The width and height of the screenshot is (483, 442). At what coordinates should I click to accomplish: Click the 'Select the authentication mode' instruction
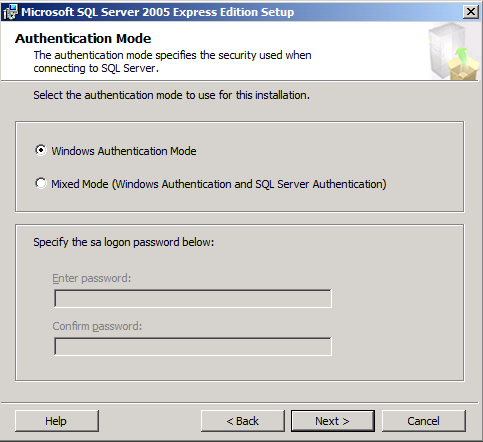tap(171, 95)
